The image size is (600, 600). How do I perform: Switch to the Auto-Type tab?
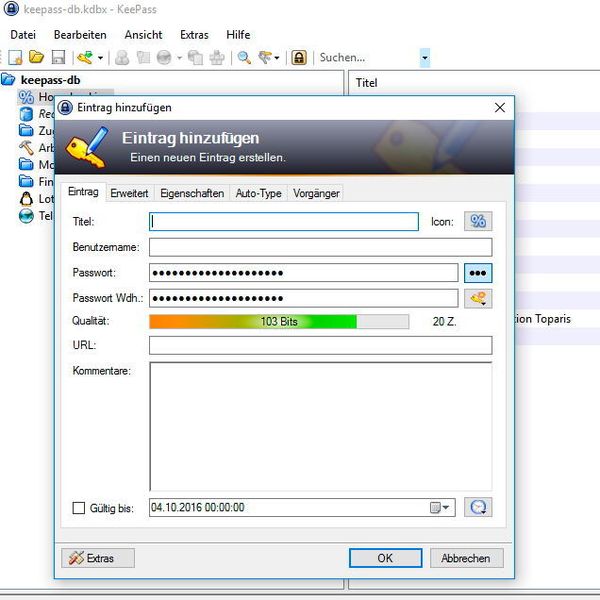[259, 193]
